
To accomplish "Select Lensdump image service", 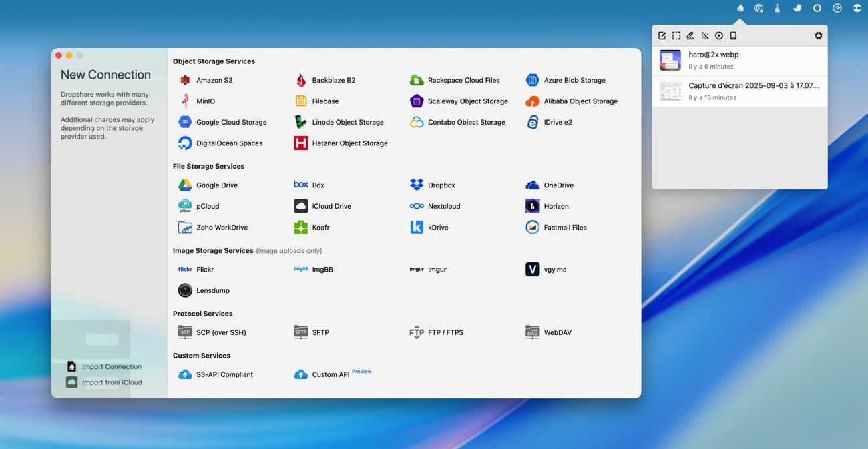I will tap(204, 290).
